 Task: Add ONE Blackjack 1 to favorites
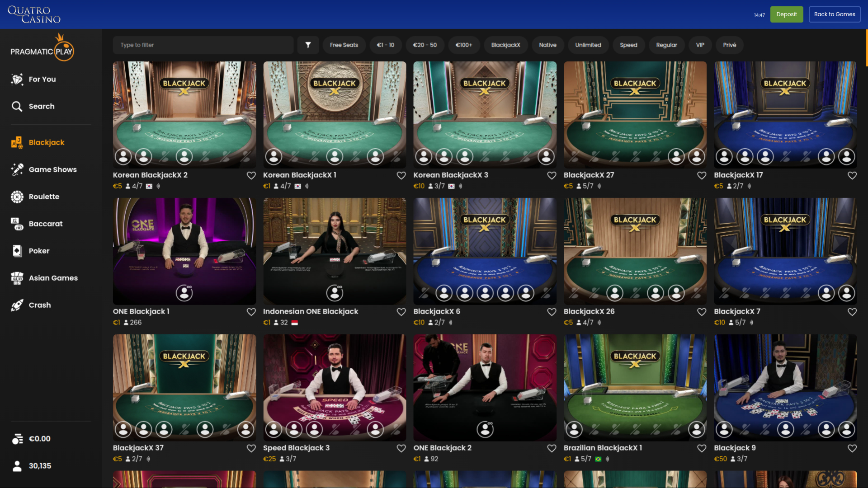pos(251,312)
